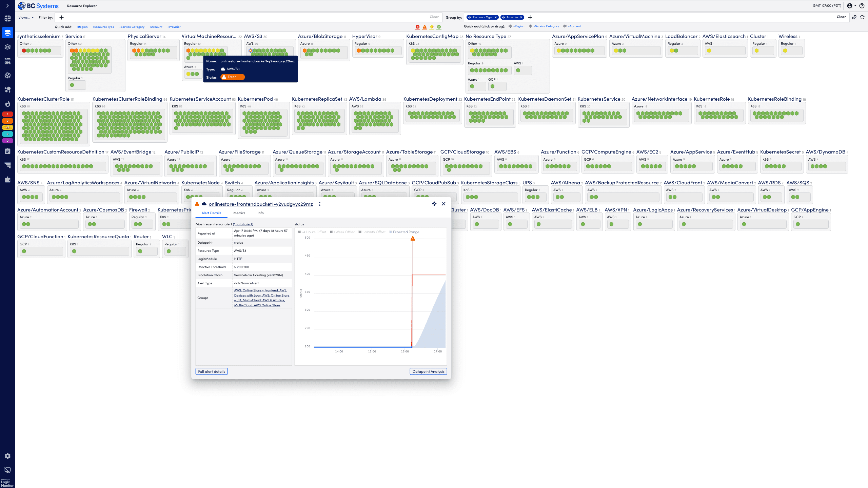Open Resources database icon in sidebar
This screenshot has width=868, height=488.
[x=7, y=33]
